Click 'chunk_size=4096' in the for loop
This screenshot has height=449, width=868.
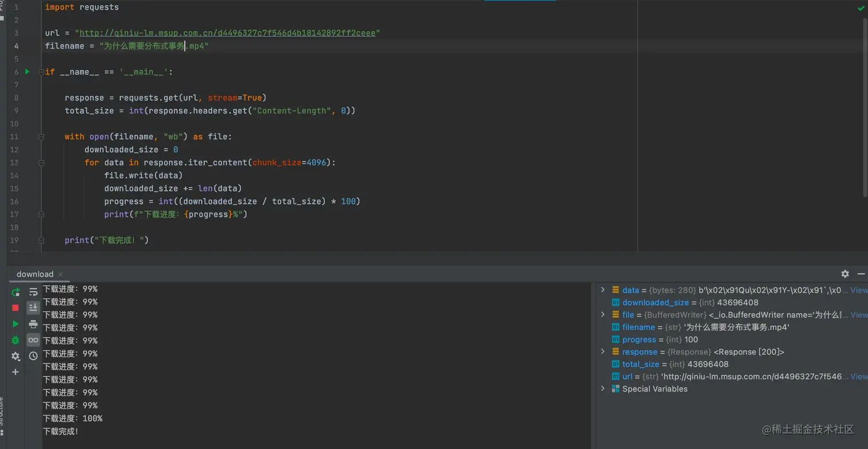click(x=289, y=162)
